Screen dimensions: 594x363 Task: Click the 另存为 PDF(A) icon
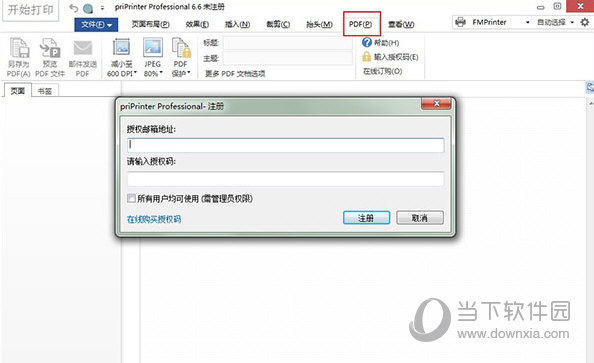[x=19, y=48]
